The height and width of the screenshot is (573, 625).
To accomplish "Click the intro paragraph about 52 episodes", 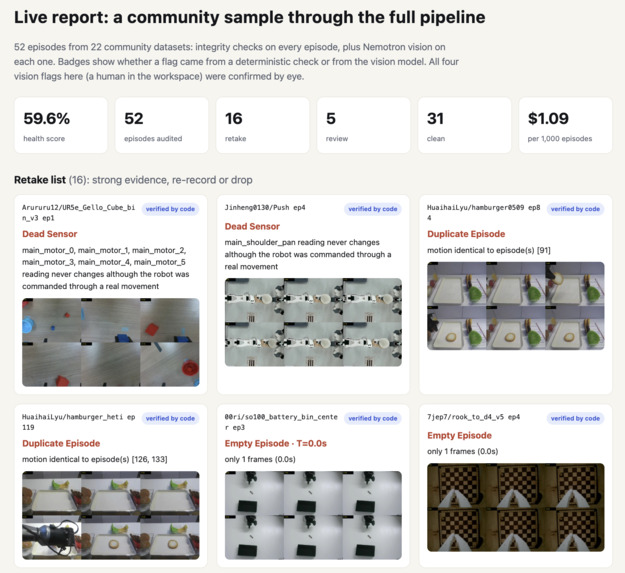I will point(236,62).
